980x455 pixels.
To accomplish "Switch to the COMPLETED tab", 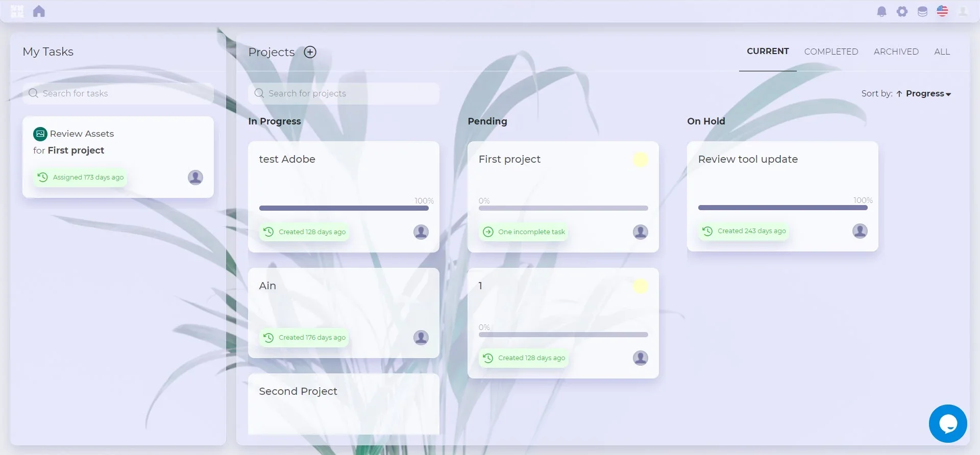I will pyautogui.click(x=831, y=52).
